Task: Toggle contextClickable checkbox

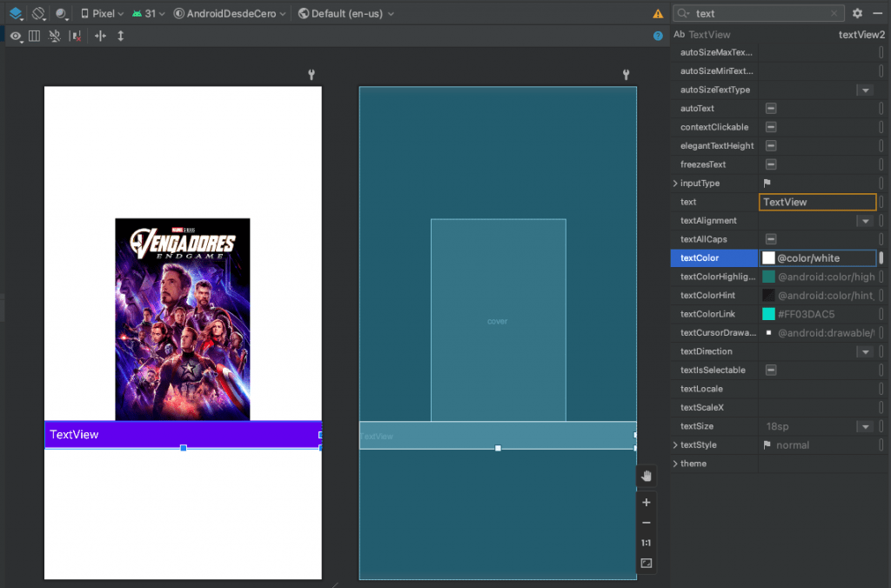Action: click(x=771, y=127)
